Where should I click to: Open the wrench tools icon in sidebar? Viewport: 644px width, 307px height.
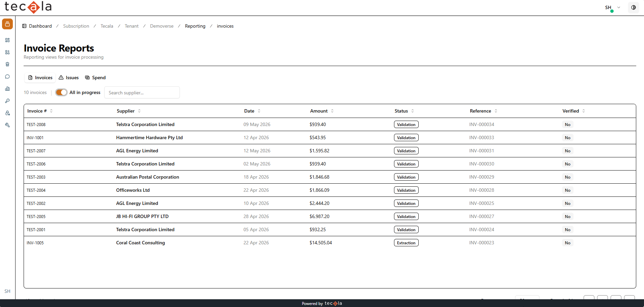(x=7, y=125)
